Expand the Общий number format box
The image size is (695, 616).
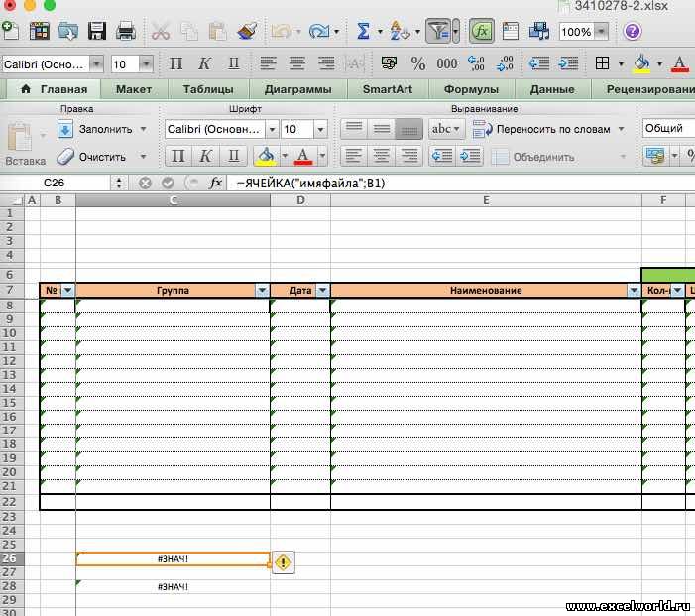(x=668, y=128)
